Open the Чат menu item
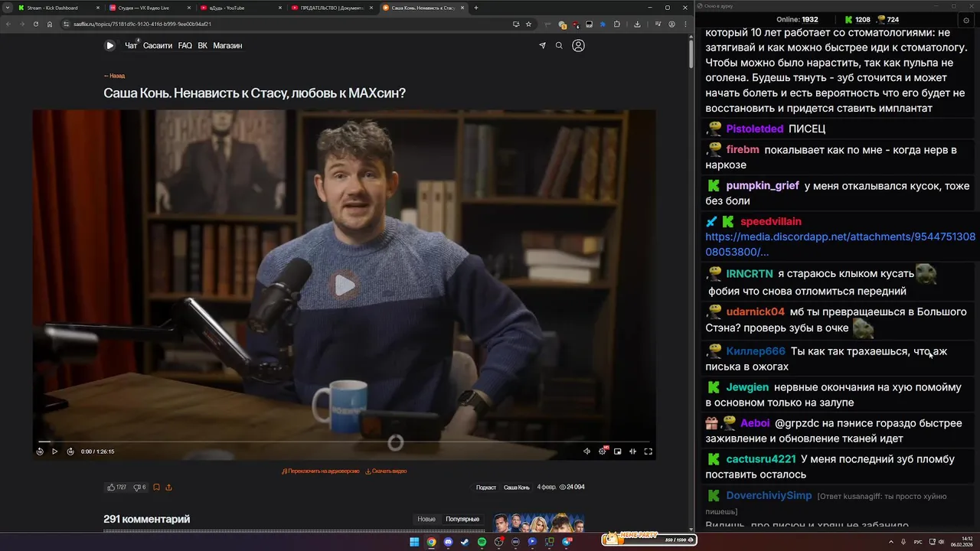 tap(131, 46)
